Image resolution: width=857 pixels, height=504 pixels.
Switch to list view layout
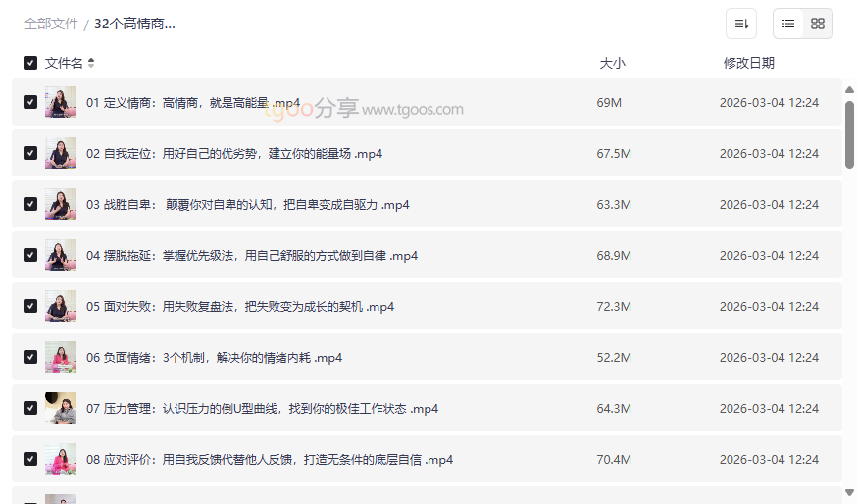[x=788, y=24]
